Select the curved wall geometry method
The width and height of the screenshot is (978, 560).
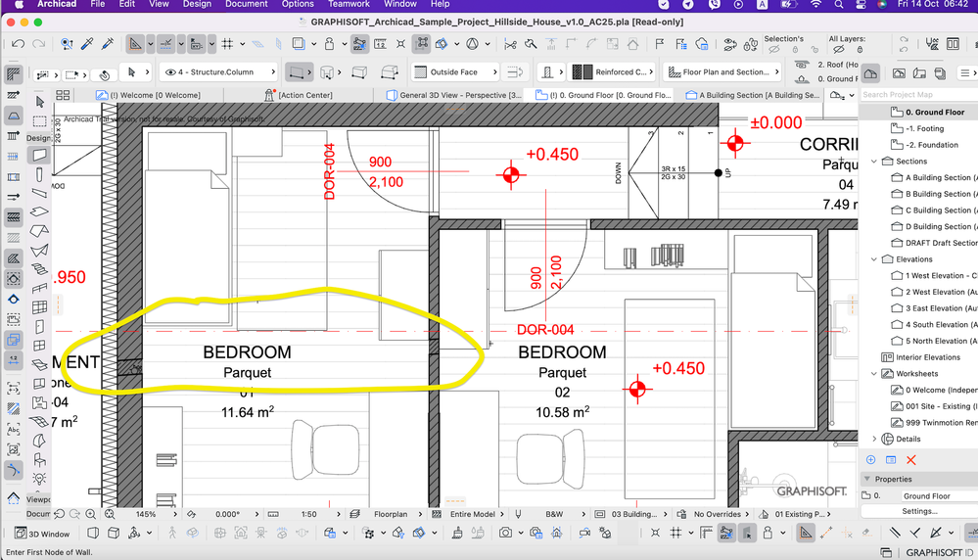click(327, 72)
